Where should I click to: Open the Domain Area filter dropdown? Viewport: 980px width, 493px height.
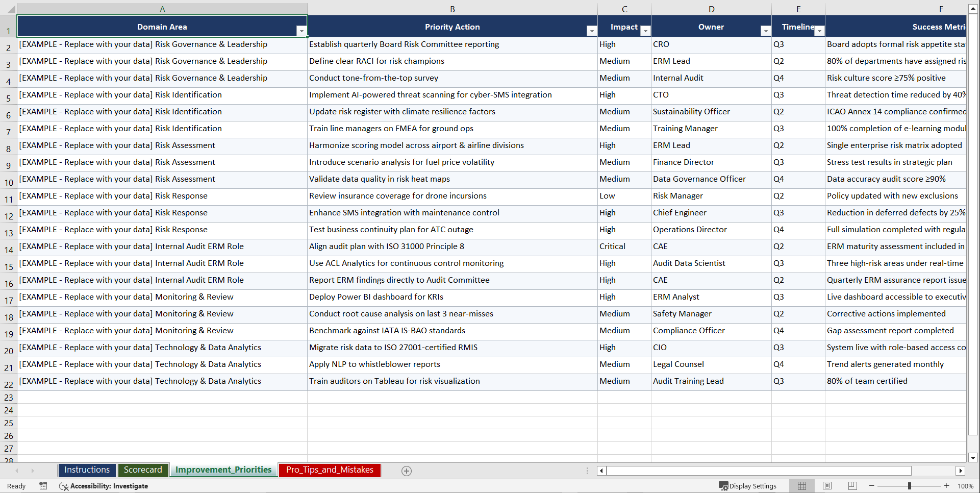point(301,31)
